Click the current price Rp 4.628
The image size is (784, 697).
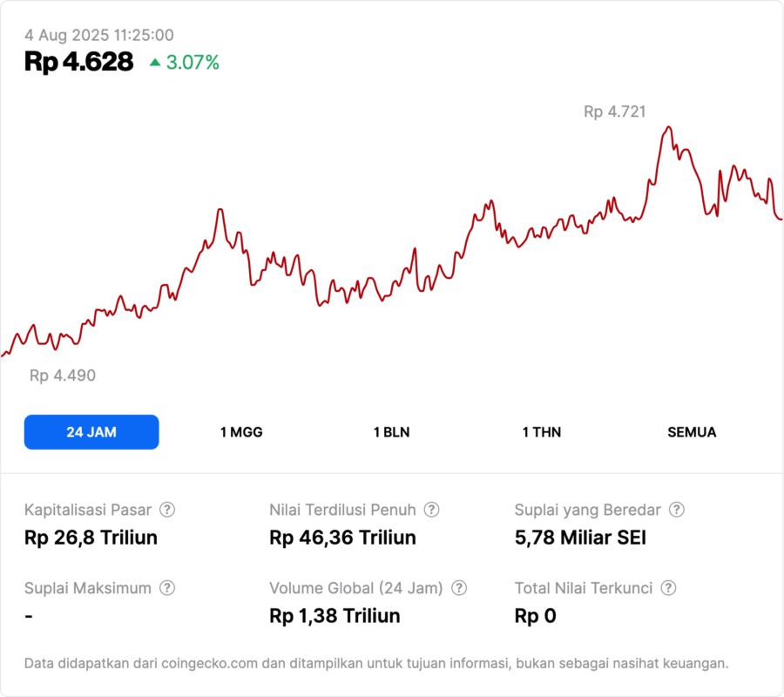tap(79, 62)
